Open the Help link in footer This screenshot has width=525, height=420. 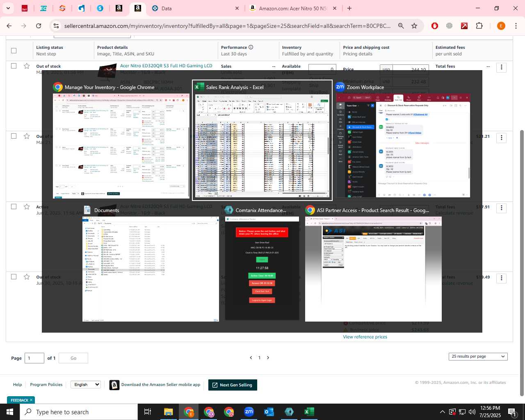[x=17, y=384]
